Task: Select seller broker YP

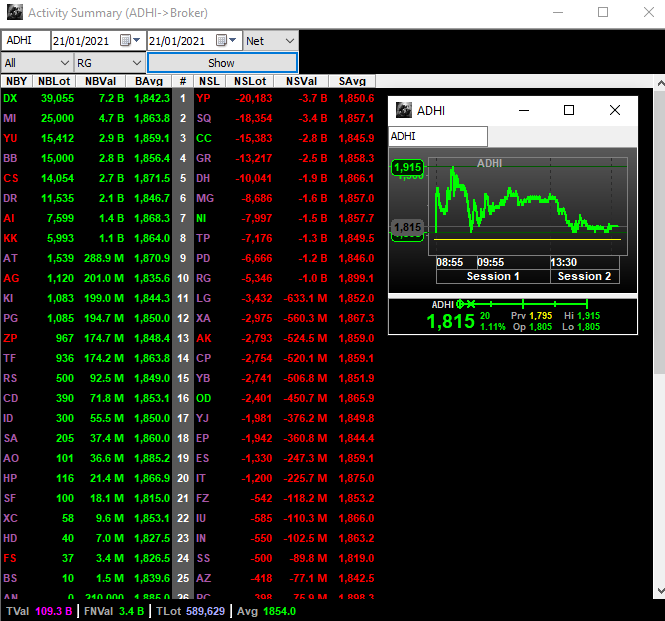Action: 203,98
